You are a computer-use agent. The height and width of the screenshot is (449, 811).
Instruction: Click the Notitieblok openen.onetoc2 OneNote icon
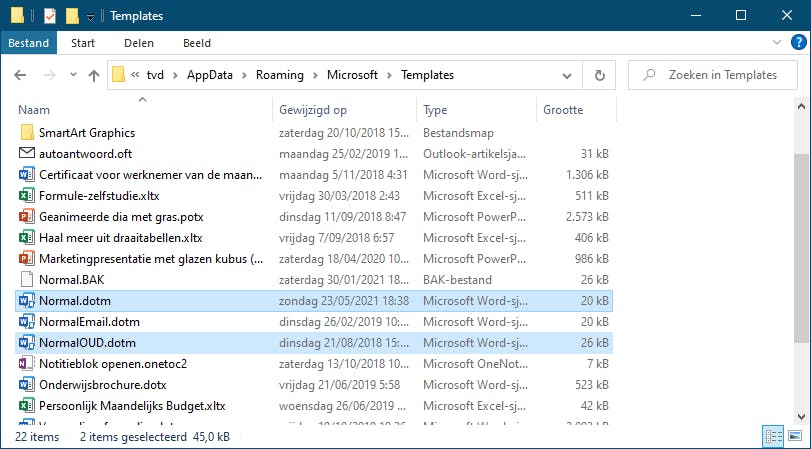coord(27,363)
